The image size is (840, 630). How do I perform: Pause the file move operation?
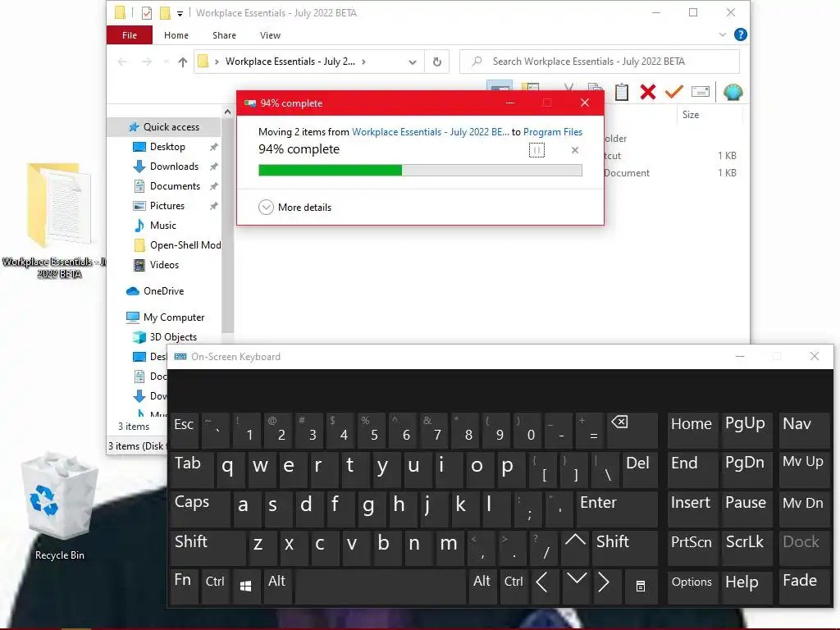tap(536, 150)
